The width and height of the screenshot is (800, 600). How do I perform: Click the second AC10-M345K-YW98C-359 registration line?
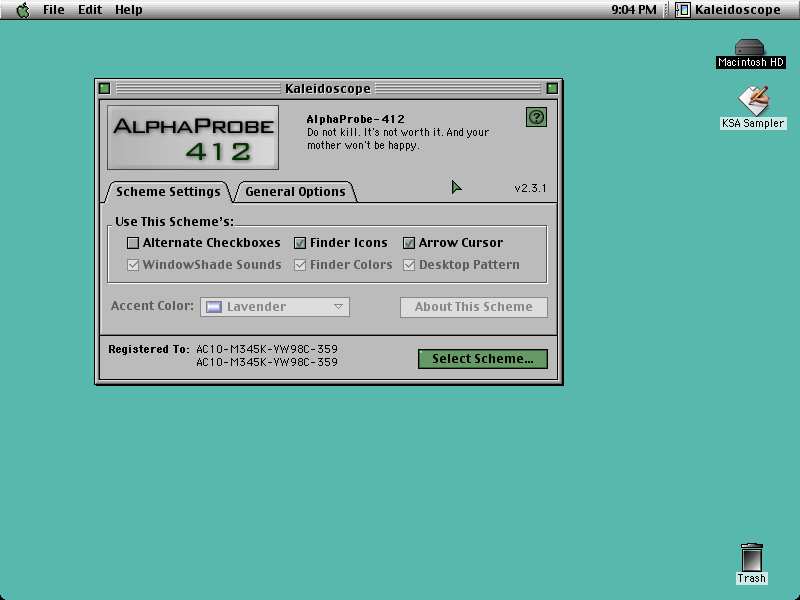click(267, 362)
